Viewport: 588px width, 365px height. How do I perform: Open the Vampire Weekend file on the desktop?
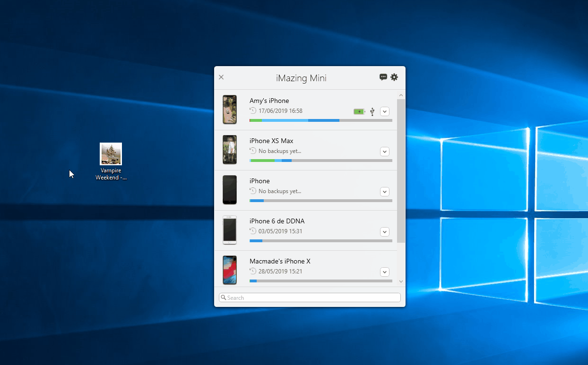point(111,155)
